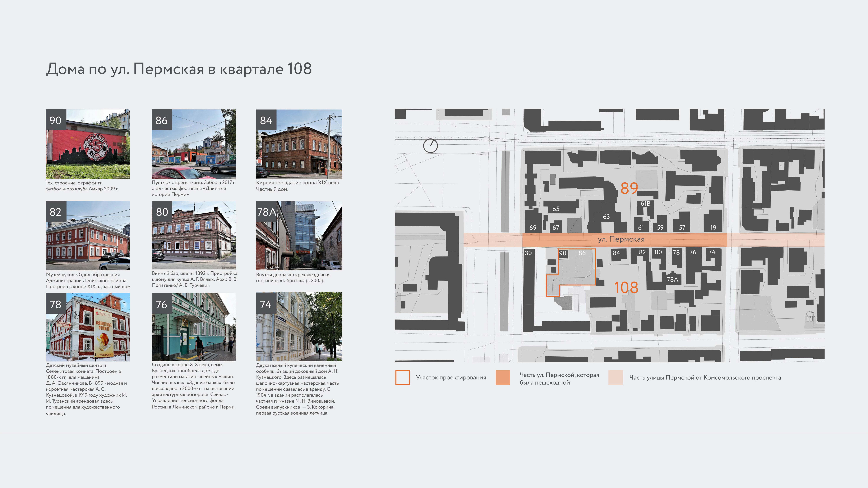The image size is (868, 488).
Task: Click building label 69 on the map
Action: click(x=533, y=228)
